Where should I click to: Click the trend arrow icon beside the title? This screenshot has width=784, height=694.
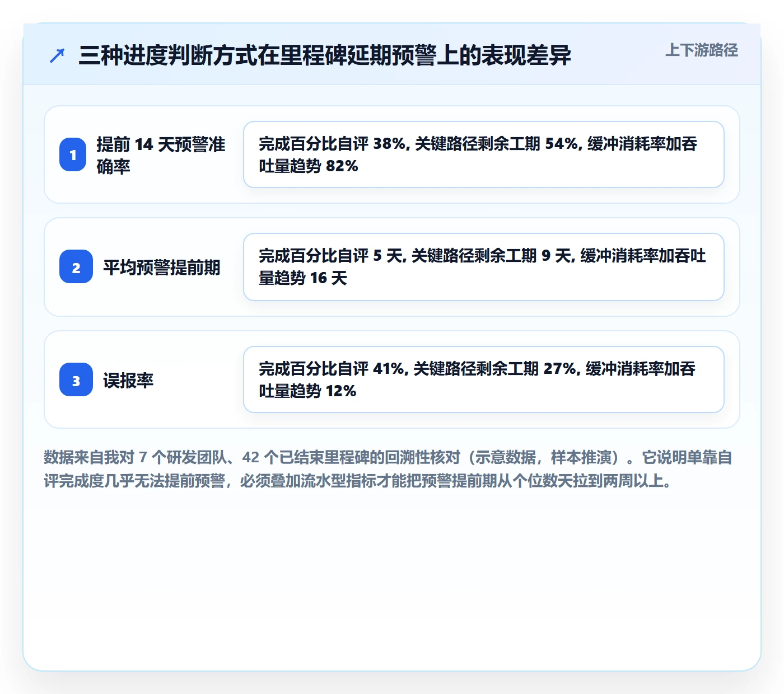(x=57, y=55)
